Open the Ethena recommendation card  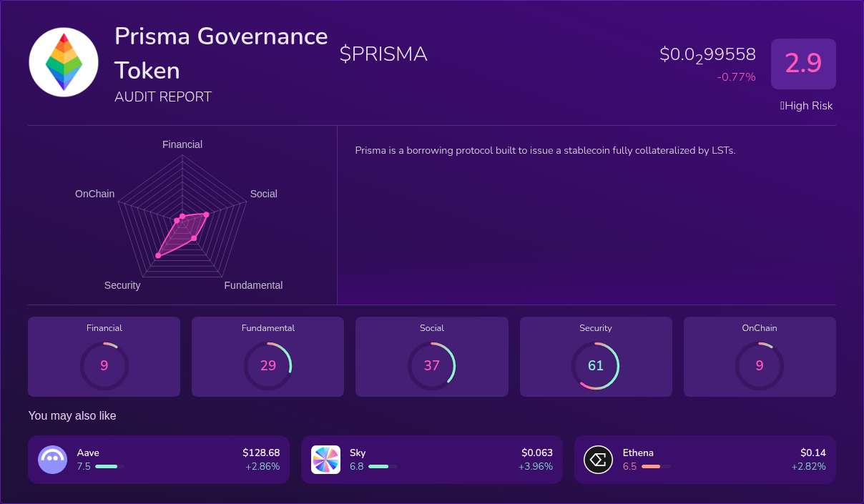tap(705, 460)
